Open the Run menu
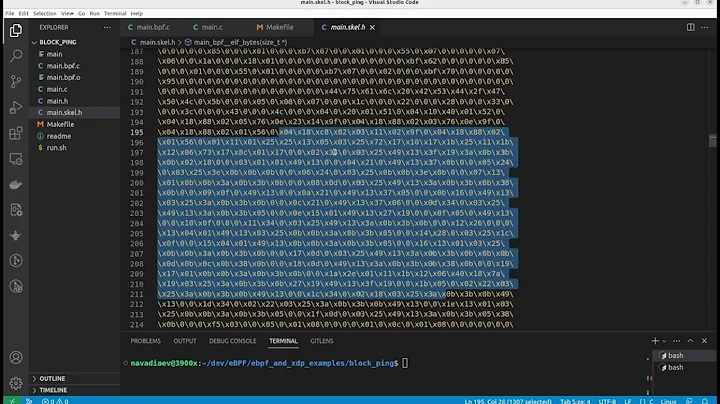This screenshot has width=720, height=404. click(95, 13)
